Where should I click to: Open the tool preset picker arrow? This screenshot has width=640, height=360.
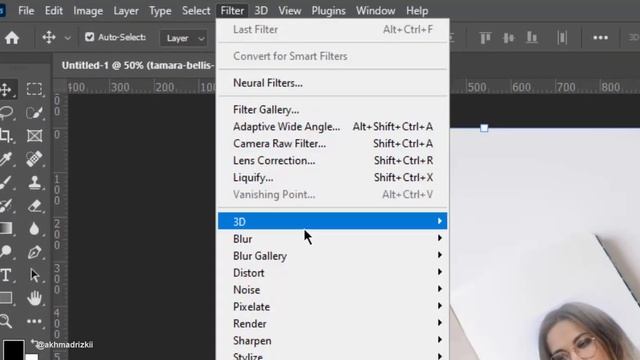coord(67,38)
